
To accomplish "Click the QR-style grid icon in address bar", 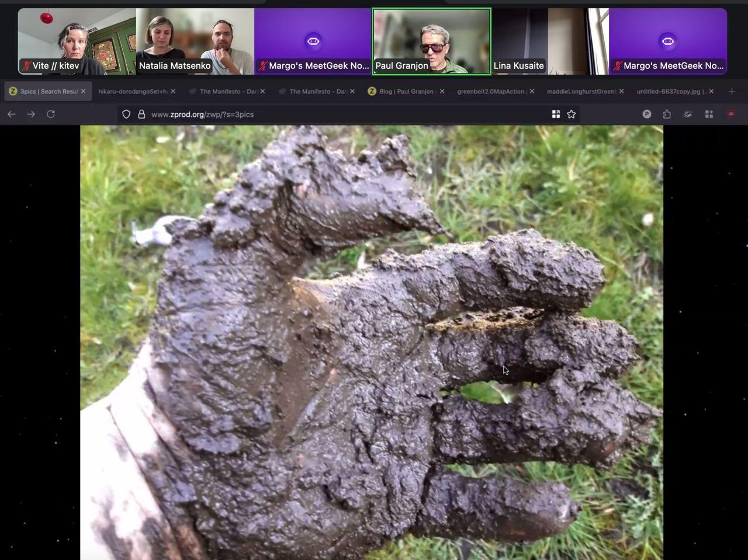I will point(556,114).
